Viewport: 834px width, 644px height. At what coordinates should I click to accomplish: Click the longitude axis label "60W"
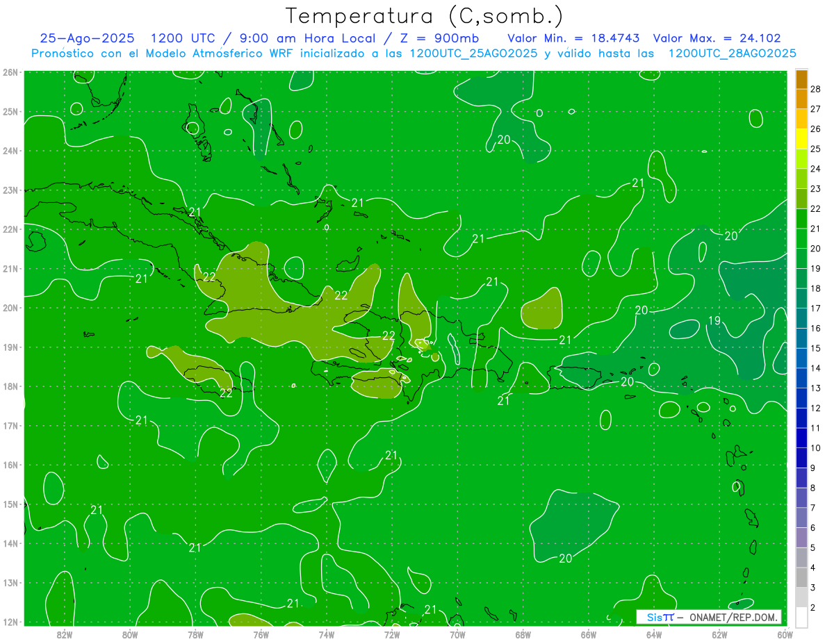tap(785, 634)
